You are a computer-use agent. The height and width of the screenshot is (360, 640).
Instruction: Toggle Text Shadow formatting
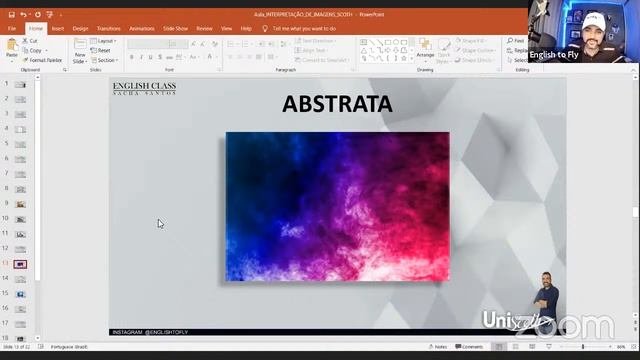pos(160,57)
